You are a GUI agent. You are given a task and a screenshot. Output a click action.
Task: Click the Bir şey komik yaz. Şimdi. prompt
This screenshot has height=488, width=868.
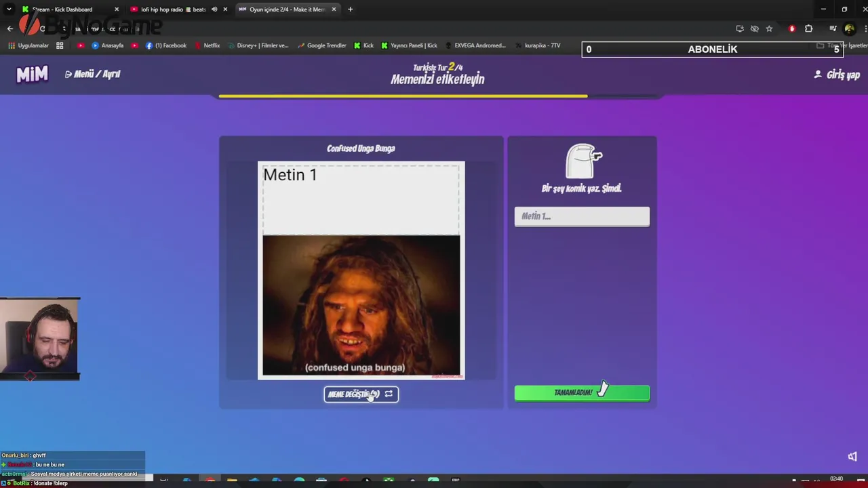point(582,188)
